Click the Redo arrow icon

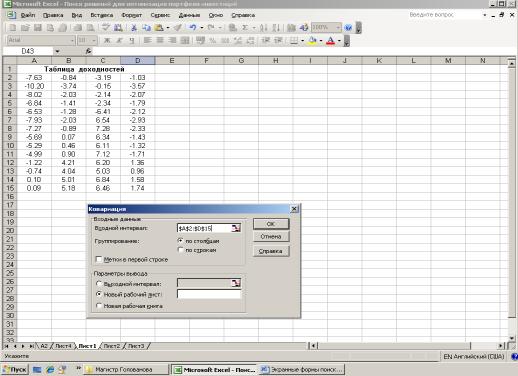point(211,28)
